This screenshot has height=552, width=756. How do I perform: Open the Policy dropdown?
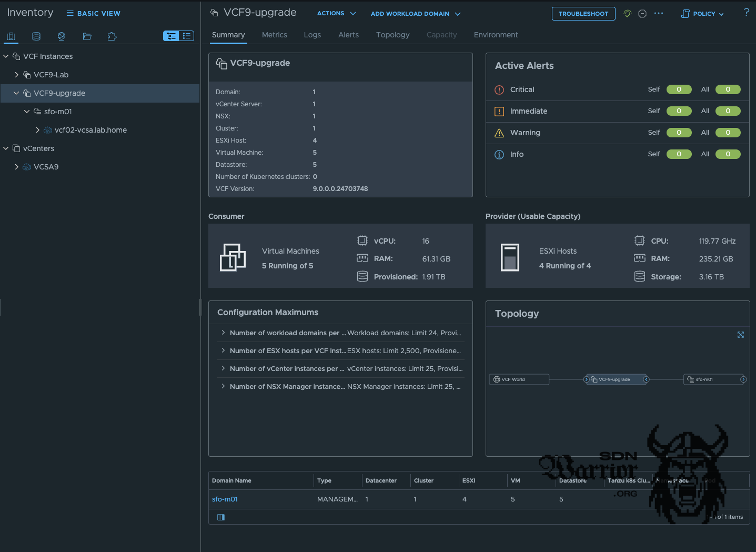click(x=703, y=14)
